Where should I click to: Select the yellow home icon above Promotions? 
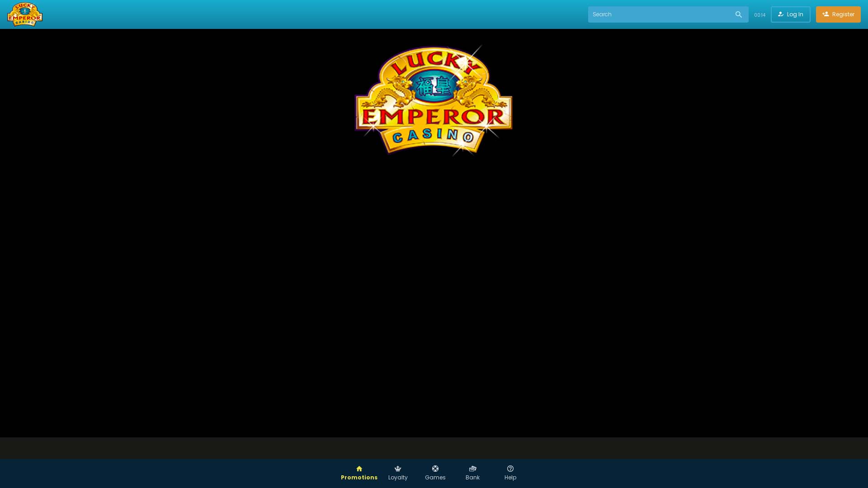point(359,469)
